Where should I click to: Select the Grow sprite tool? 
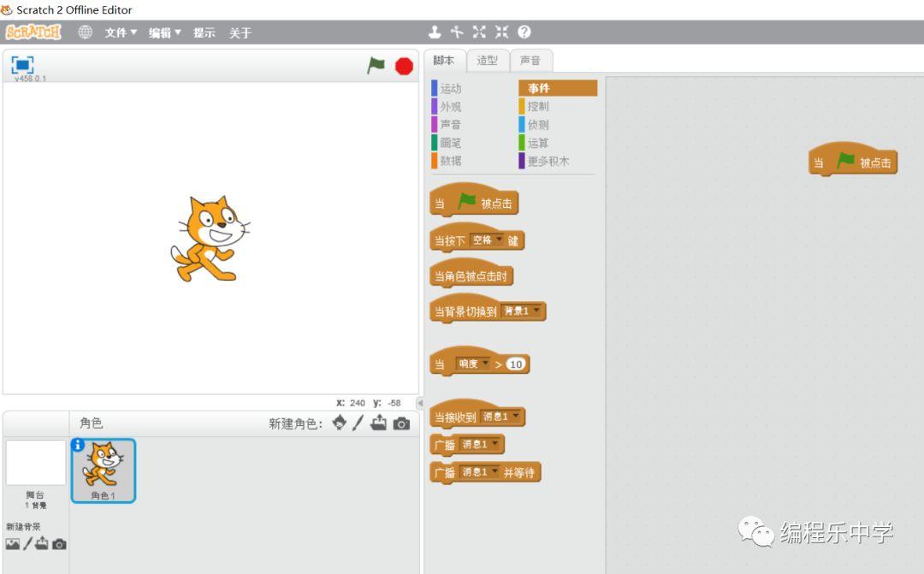pyautogui.click(x=479, y=32)
